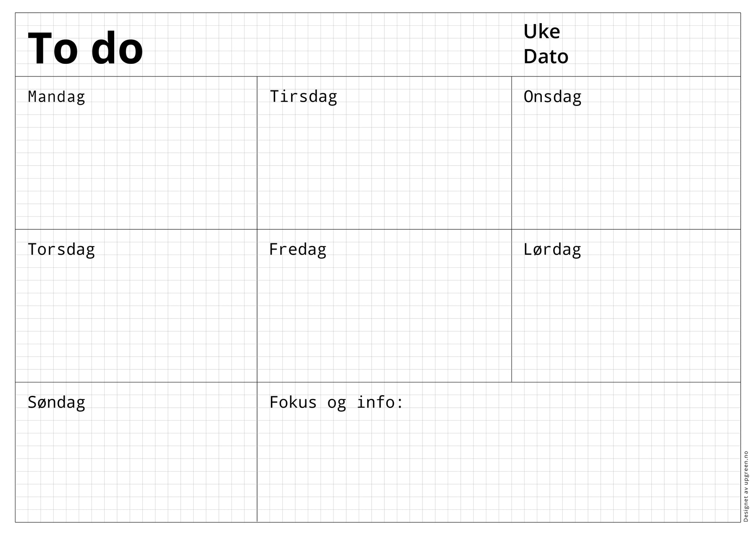Image resolution: width=756 pixels, height=535 pixels.
Task: Click the 'Fokus og info:' label
Action: point(336,403)
